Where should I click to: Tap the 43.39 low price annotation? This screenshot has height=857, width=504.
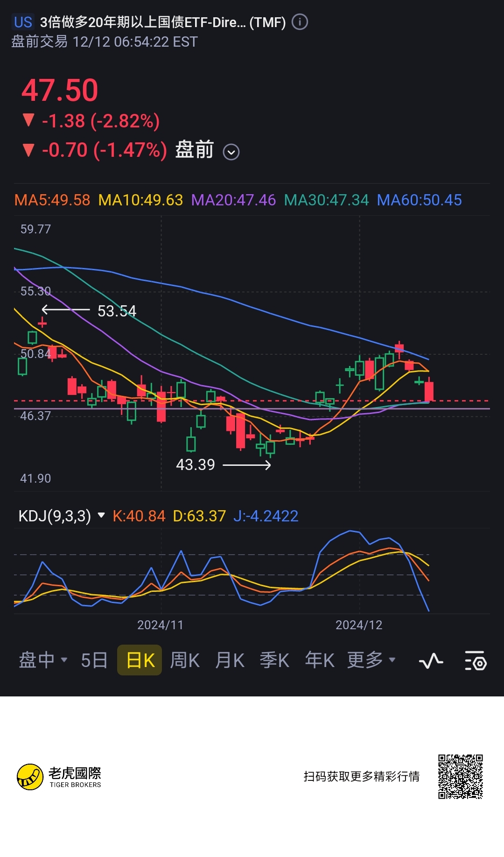coord(196,464)
